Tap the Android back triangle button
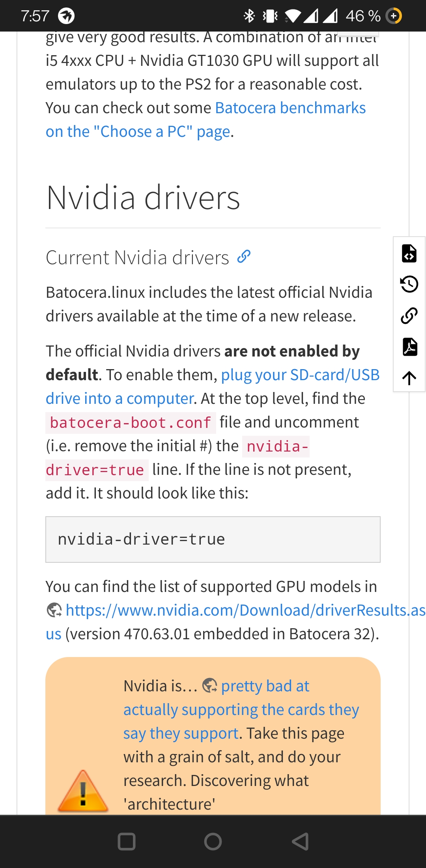This screenshot has width=426, height=868. pos(300,842)
